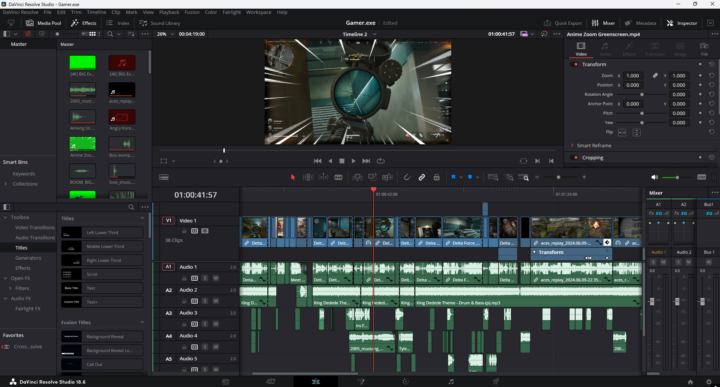Open the Timeline menu

[96, 12]
